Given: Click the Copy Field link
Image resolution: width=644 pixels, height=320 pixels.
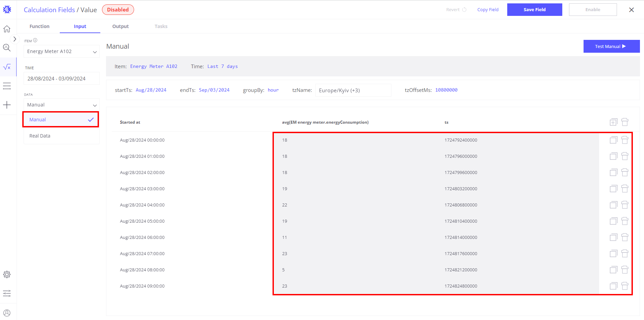Looking at the screenshot, I should (x=488, y=10).
